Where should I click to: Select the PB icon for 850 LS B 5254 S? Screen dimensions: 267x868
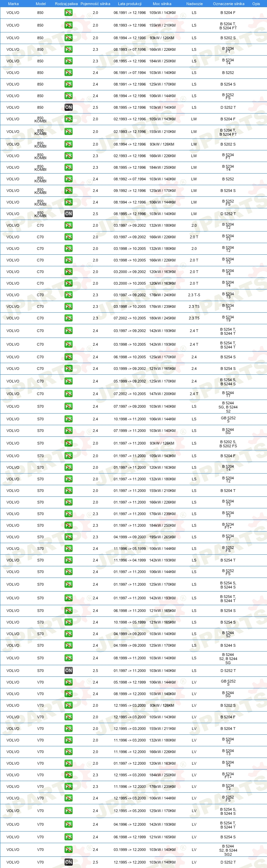[x=69, y=84]
